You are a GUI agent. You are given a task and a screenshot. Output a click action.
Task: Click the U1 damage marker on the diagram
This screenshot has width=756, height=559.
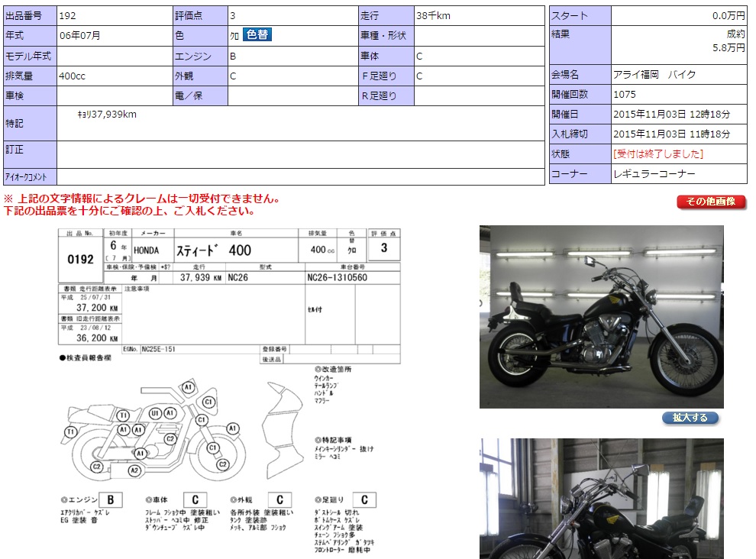(x=155, y=413)
